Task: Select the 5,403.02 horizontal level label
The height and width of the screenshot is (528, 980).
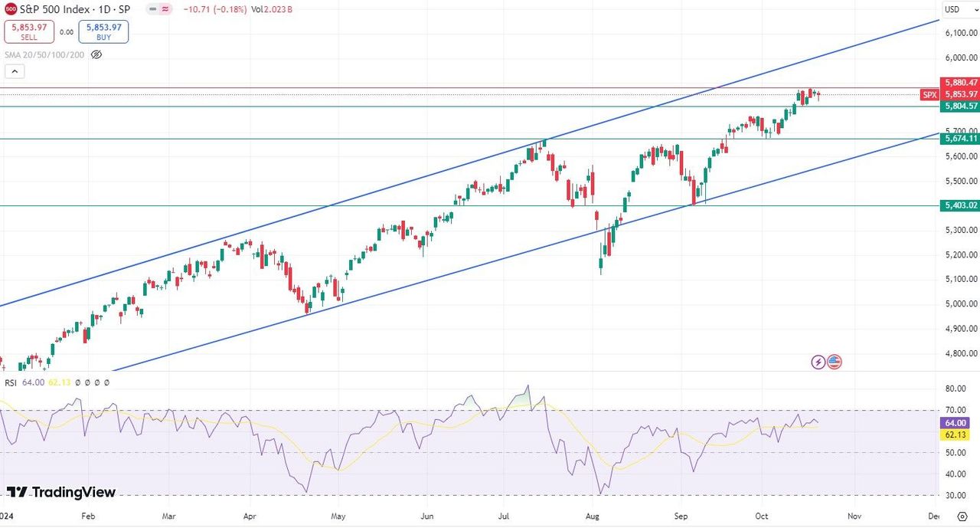Action: [x=962, y=205]
